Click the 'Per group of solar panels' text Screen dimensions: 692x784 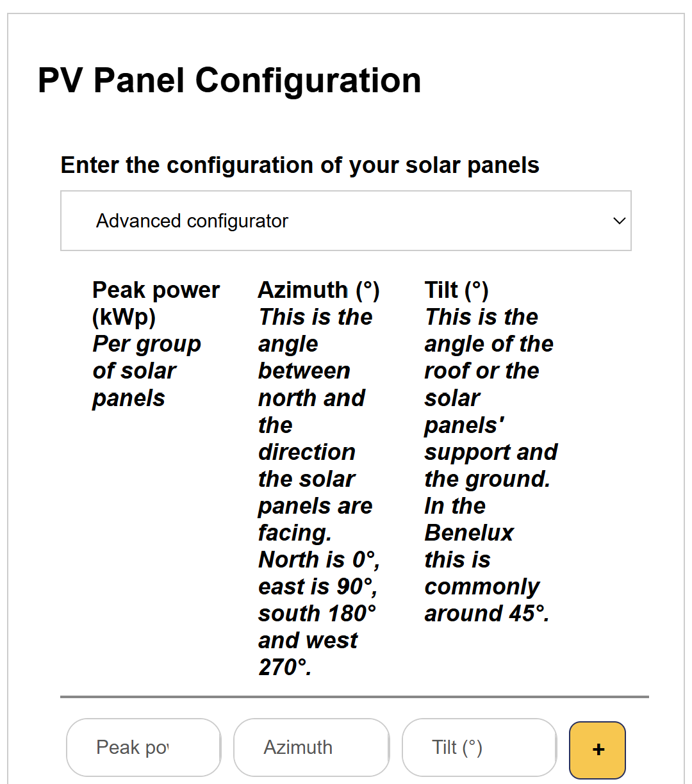pyautogui.click(x=146, y=371)
